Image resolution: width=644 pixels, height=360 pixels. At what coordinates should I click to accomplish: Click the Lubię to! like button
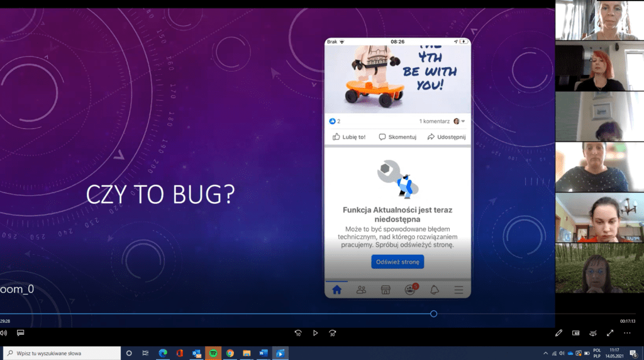click(x=348, y=137)
